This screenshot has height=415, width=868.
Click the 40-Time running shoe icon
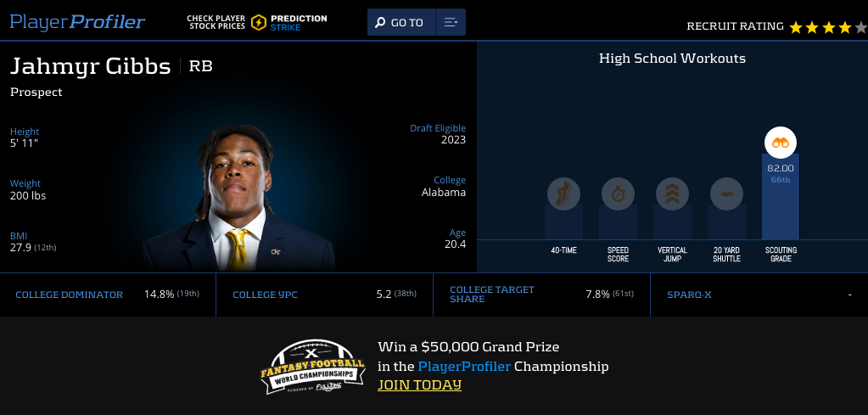(x=563, y=194)
